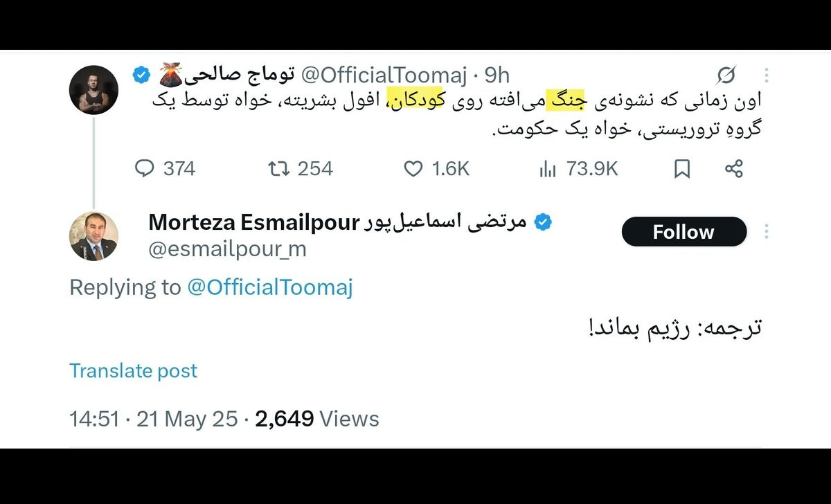This screenshot has height=504, width=831.
Task: Open more options for Toomaj's tweet
Action: click(x=767, y=74)
